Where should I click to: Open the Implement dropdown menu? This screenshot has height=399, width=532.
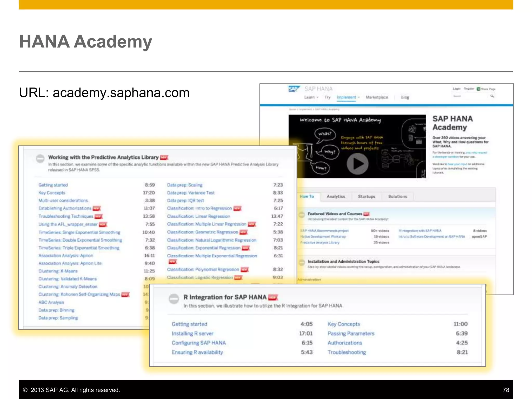(x=348, y=97)
